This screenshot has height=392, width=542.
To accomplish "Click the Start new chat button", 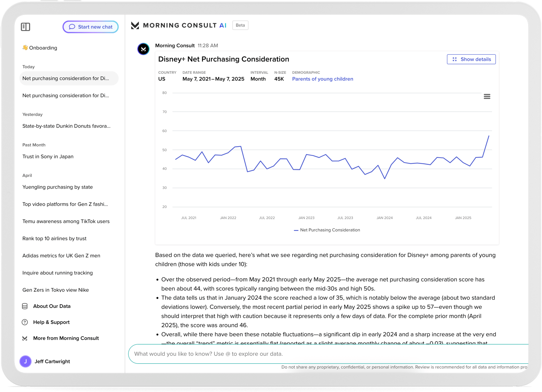I will click(91, 27).
